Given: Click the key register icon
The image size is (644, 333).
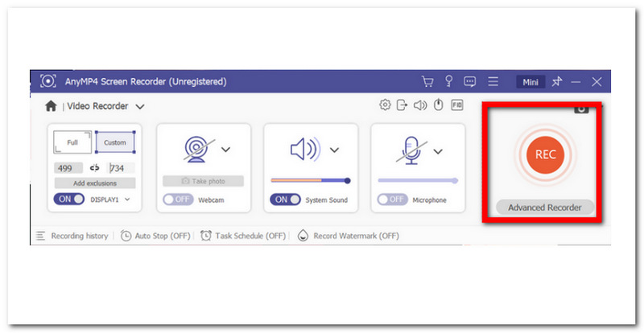Looking at the screenshot, I should pyautogui.click(x=449, y=82).
